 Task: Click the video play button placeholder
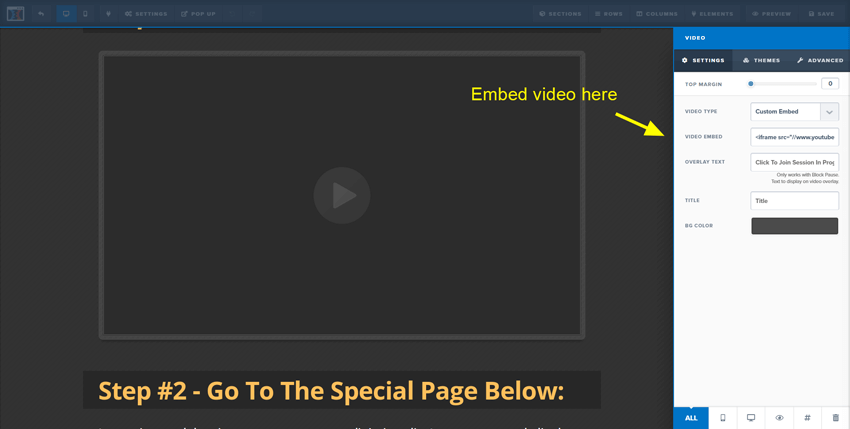coord(342,195)
